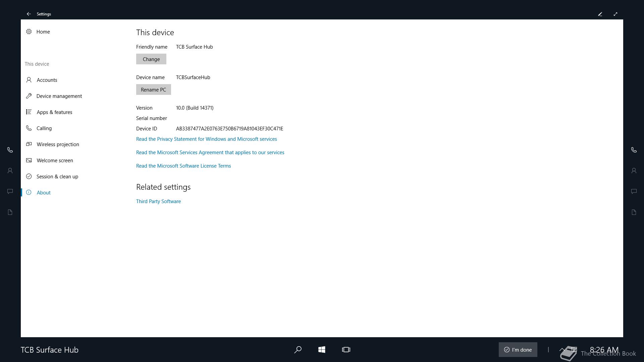Open the right edge chat message icon
The height and width of the screenshot is (362, 644).
point(634,191)
